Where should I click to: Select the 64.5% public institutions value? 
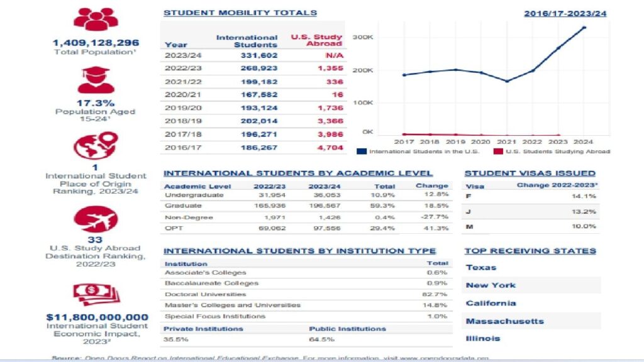[322, 339]
